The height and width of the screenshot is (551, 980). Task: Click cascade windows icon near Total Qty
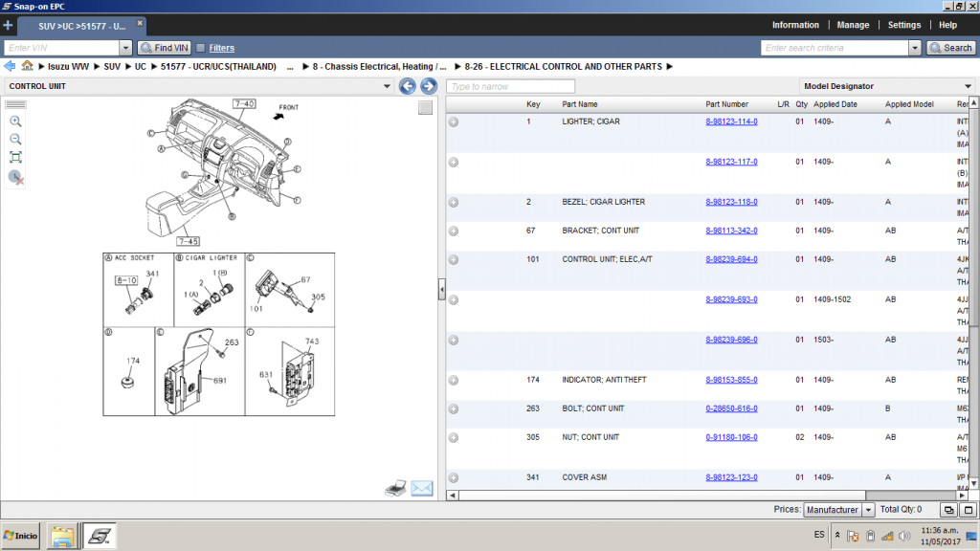coord(948,510)
